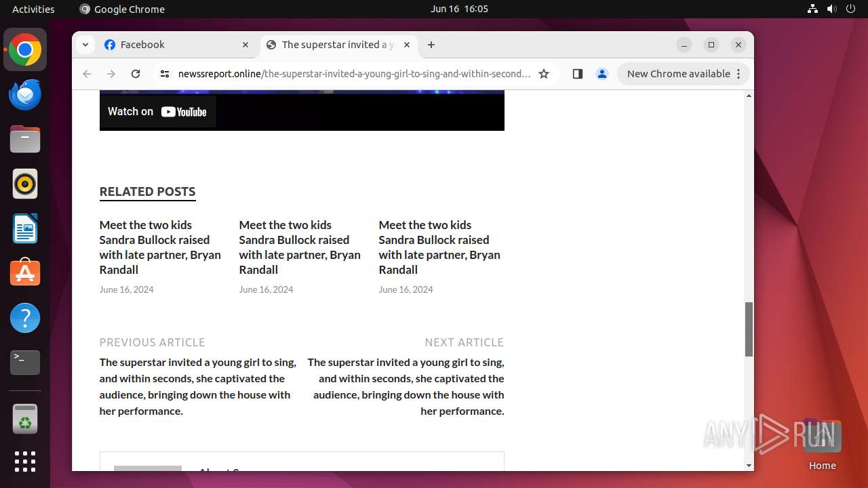The width and height of the screenshot is (868, 488).
Task: Click the RELATED POSTS heading
Action: [147, 192]
